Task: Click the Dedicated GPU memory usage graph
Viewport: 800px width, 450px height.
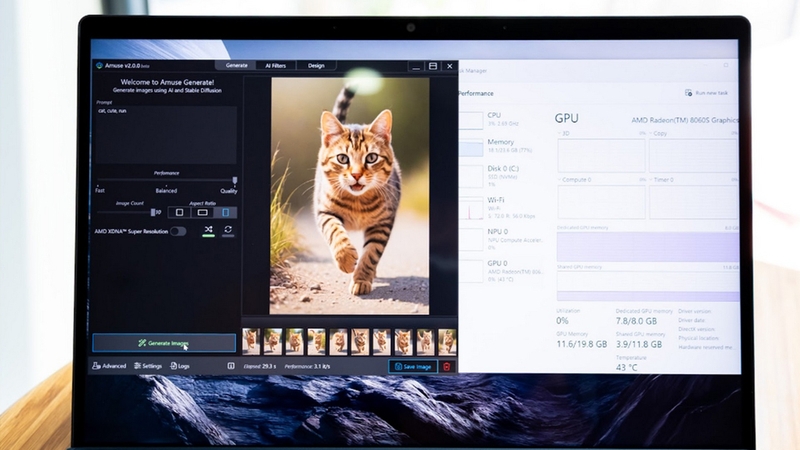Action: click(x=647, y=246)
